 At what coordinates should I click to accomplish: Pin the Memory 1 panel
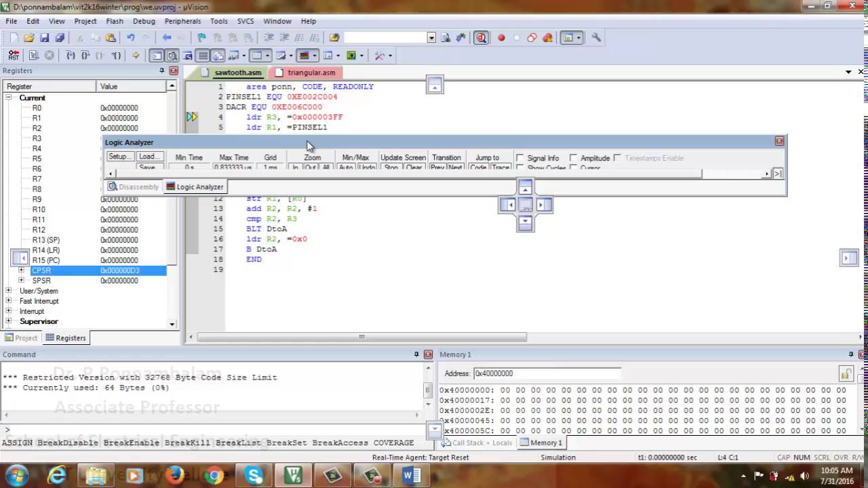pyautogui.click(x=851, y=354)
